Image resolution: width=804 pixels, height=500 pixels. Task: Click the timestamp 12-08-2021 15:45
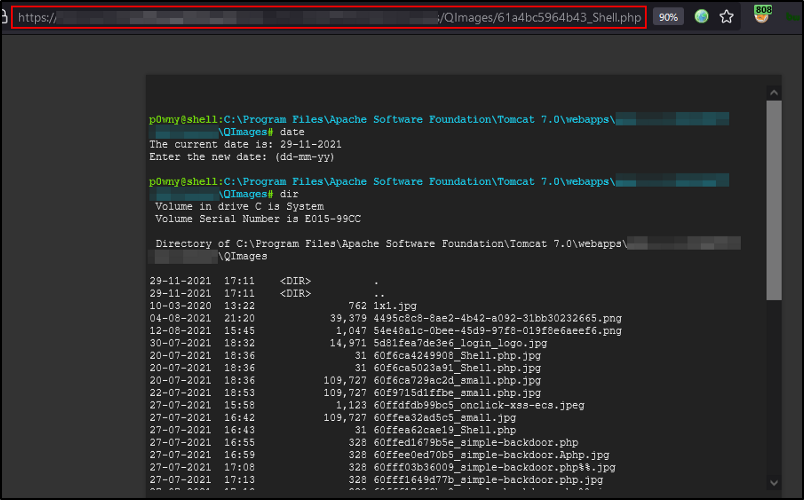202,331
